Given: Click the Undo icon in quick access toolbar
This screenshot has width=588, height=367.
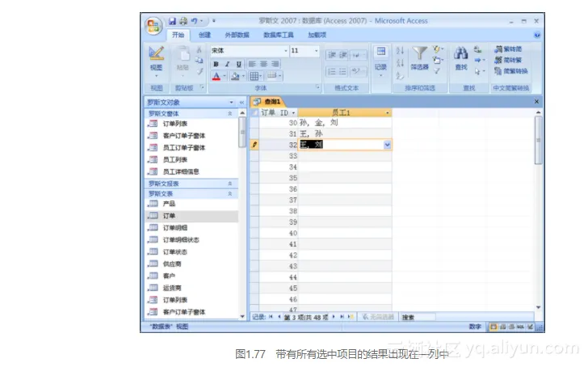Looking at the screenshot, I should click(x=194, y=21).
